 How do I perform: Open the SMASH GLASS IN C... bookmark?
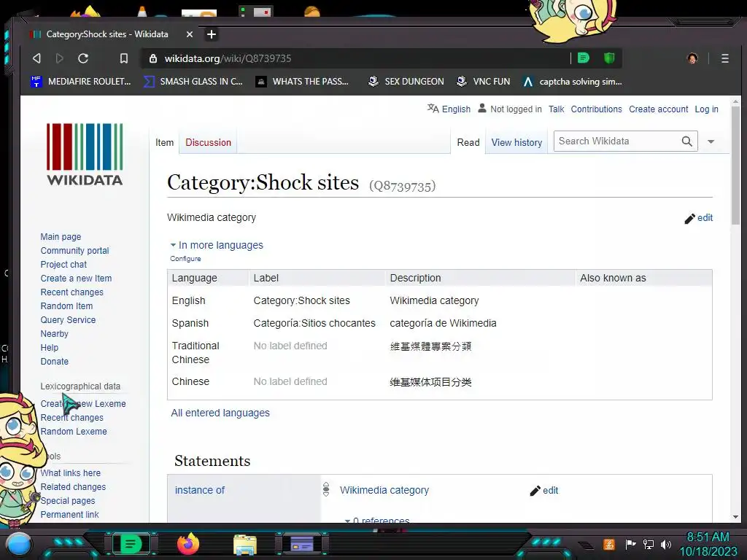(x=193, y=82)
